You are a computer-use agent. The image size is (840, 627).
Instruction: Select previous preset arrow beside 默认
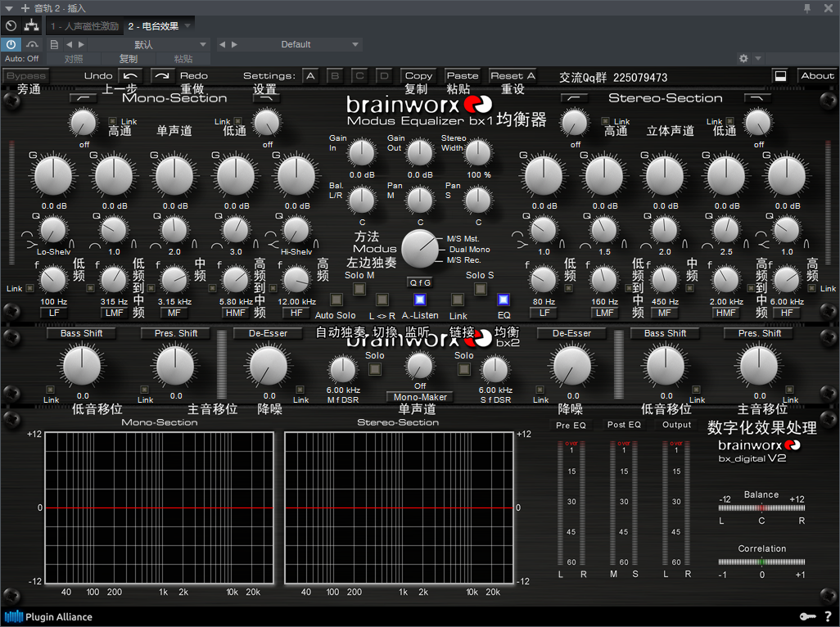click(69, 44)
